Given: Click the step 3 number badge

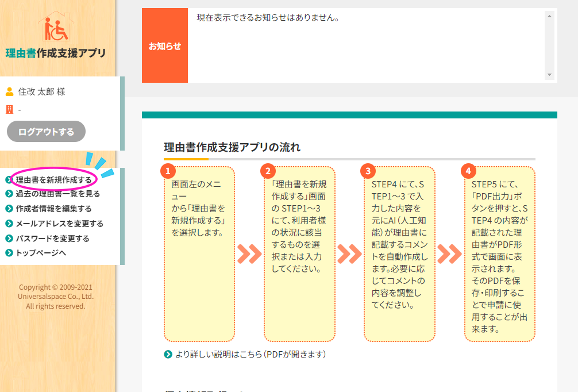Looking at the screenshot, I should (x=368, y=171).
